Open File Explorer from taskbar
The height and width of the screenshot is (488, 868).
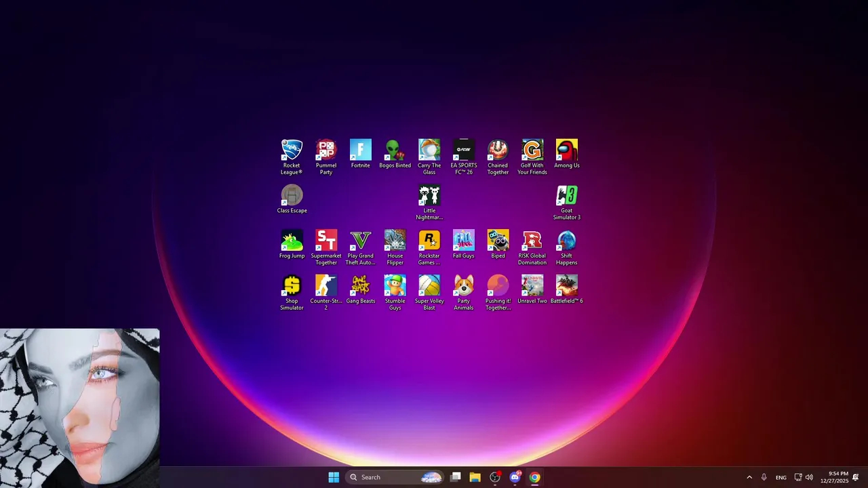click(x=475, y=477)
